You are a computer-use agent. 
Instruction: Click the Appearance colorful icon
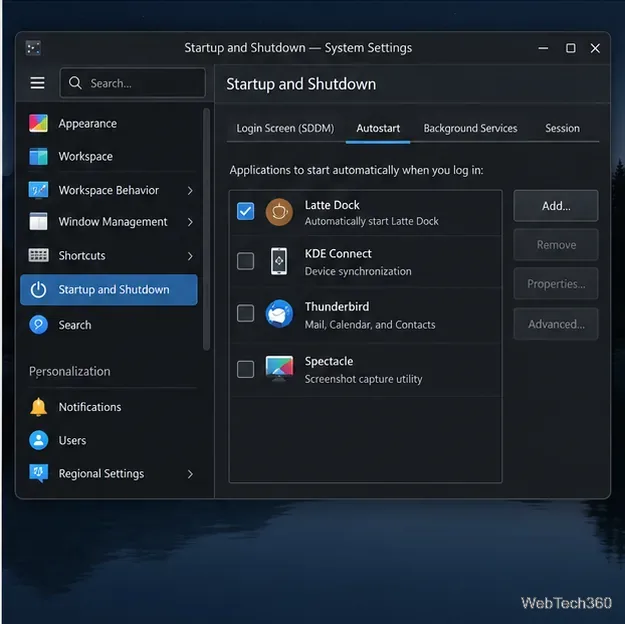pos(38,123)
